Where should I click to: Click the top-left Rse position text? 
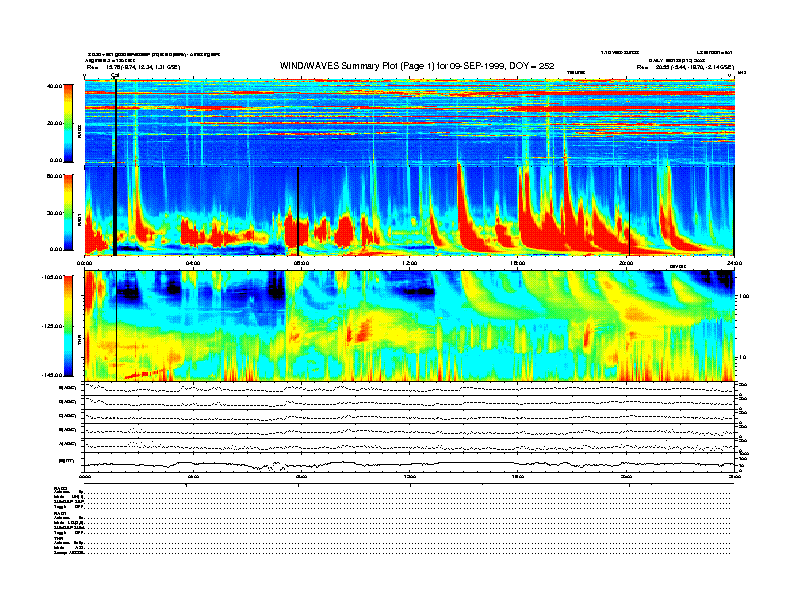tap(134, 67)
